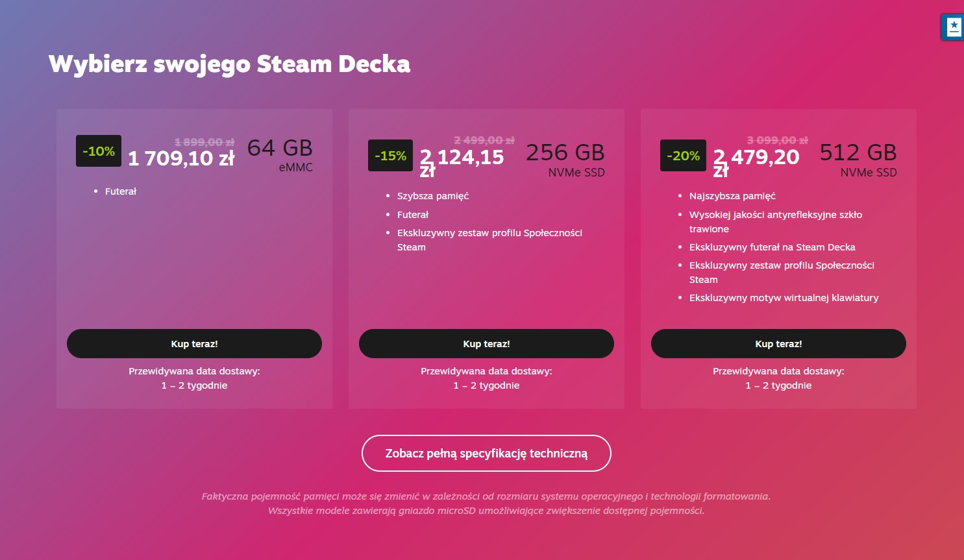Buy the 64 GB eMMC Steam Deck
The width and height of the screenshot is (964, 560).
194,344
